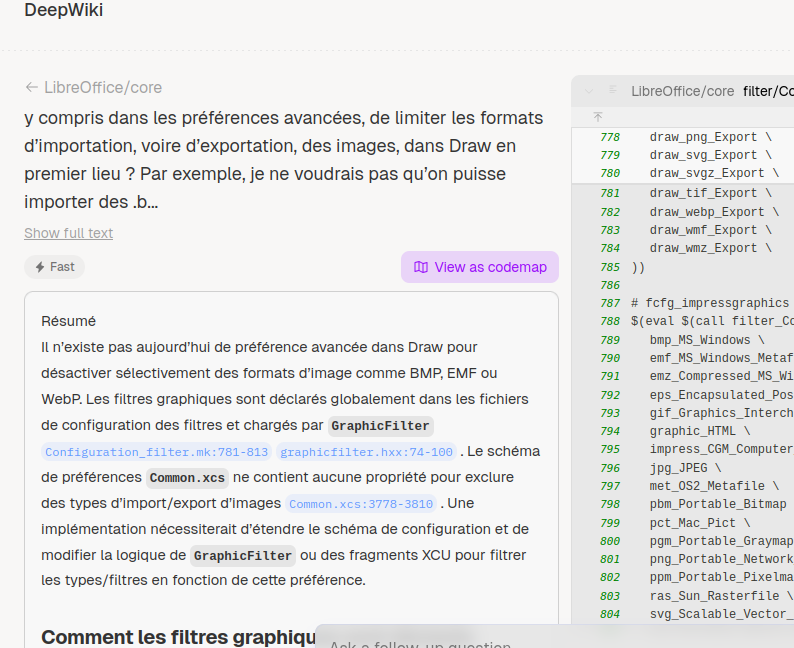Click the Comment les filtres graphiques heading
This screenshot has width=794, height=648.
point(178,637)
